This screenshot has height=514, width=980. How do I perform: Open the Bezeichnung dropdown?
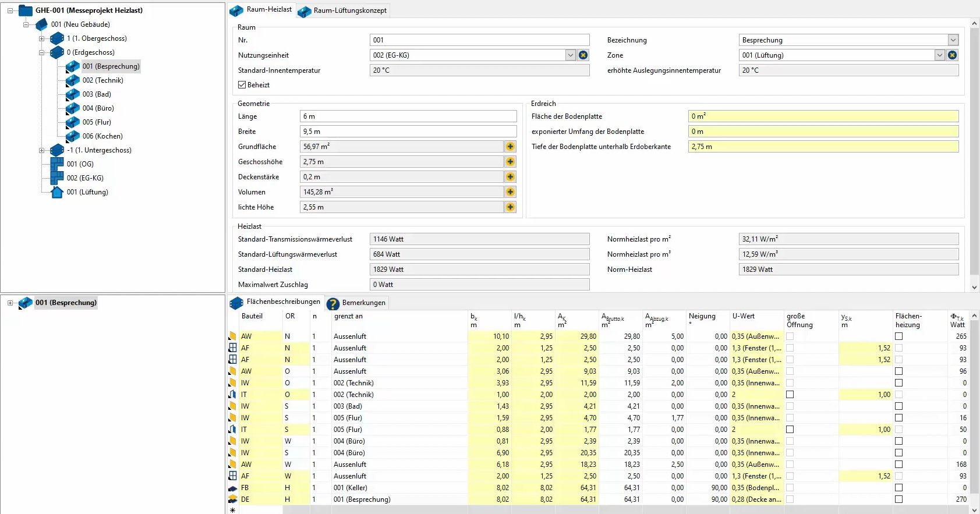(953, 40)
